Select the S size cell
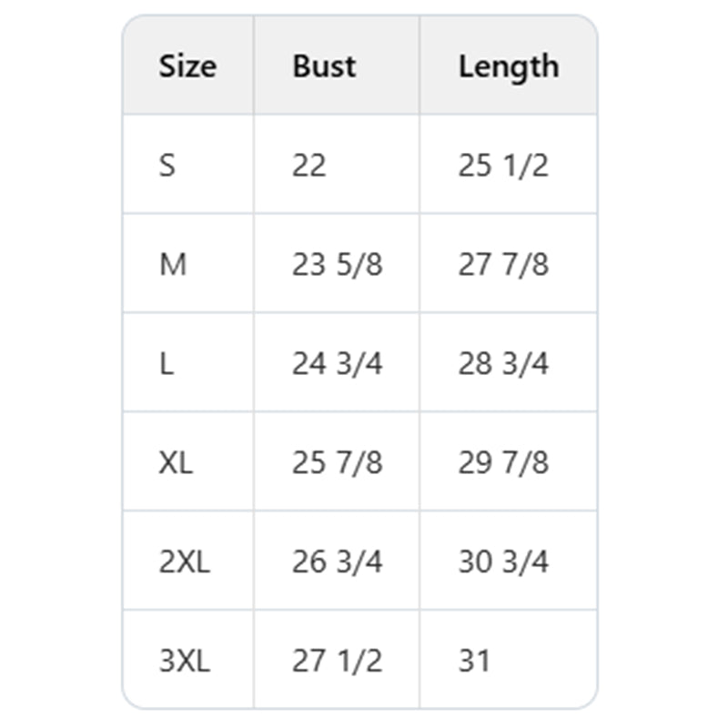 pos(167,166)
